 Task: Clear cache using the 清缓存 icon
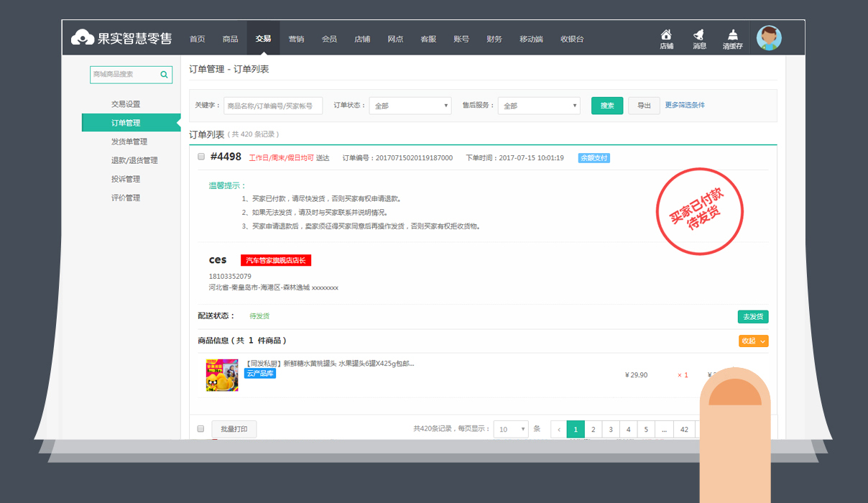[x=732, y=37]
